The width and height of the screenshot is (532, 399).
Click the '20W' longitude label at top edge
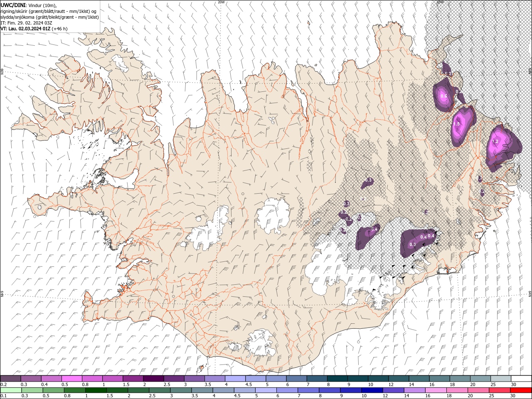tap(221, 2)
